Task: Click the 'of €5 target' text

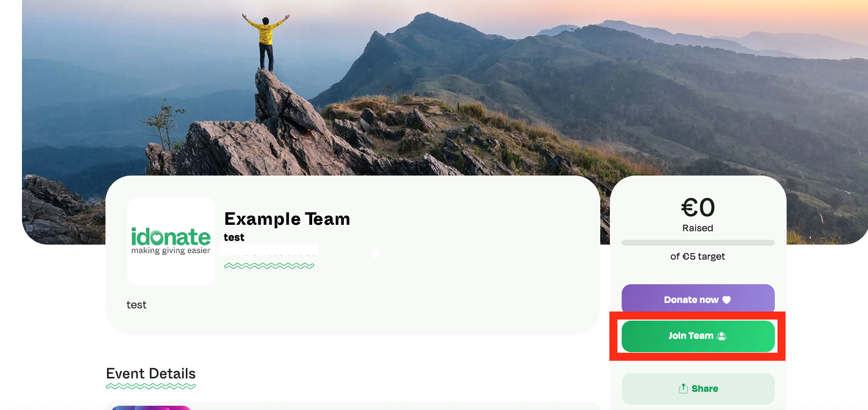Action: coord(698,256)
